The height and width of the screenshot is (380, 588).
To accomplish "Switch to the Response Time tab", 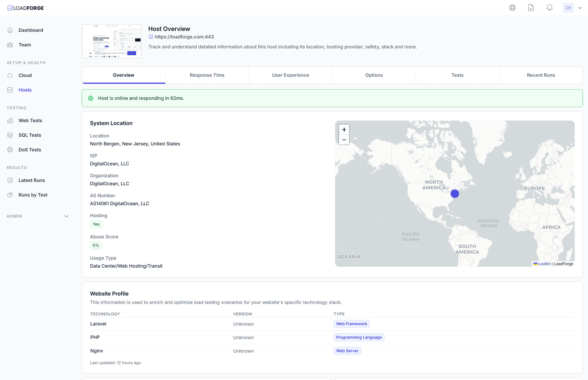I will tap(207, 75).
